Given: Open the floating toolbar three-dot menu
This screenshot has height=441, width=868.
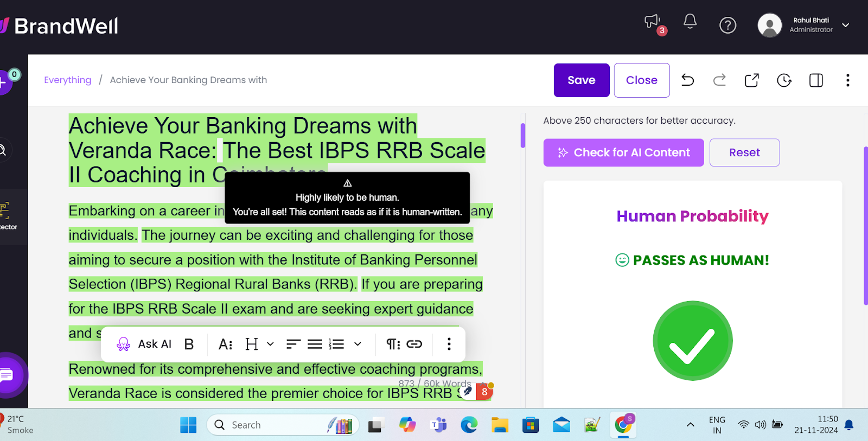Looking at the screenshot, I should click(449, 344).
